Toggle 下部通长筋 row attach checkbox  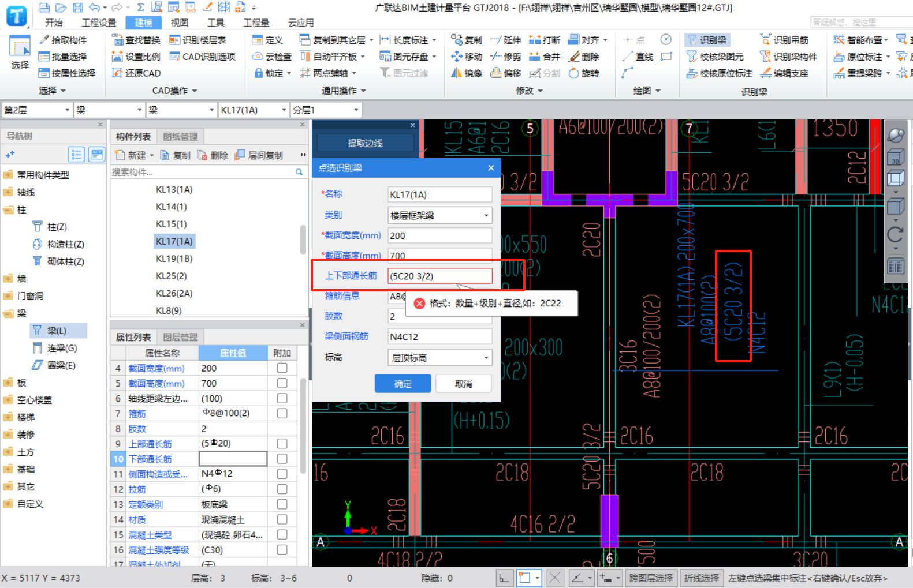pos(282,459)
